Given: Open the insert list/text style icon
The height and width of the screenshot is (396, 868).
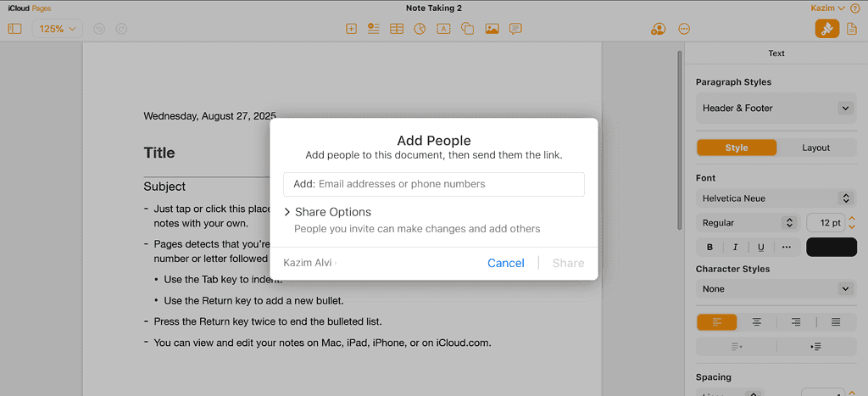Looking at the screenshot, I should point(374,29).
